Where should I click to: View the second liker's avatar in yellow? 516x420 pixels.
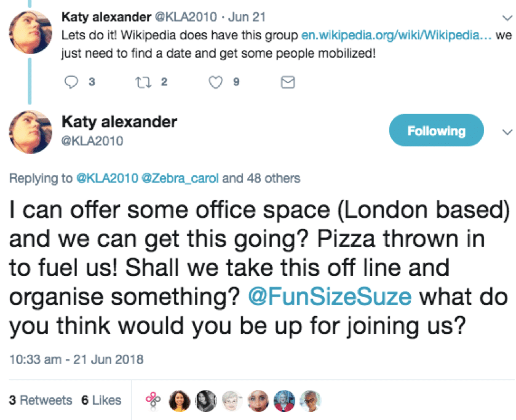[180, 401]
